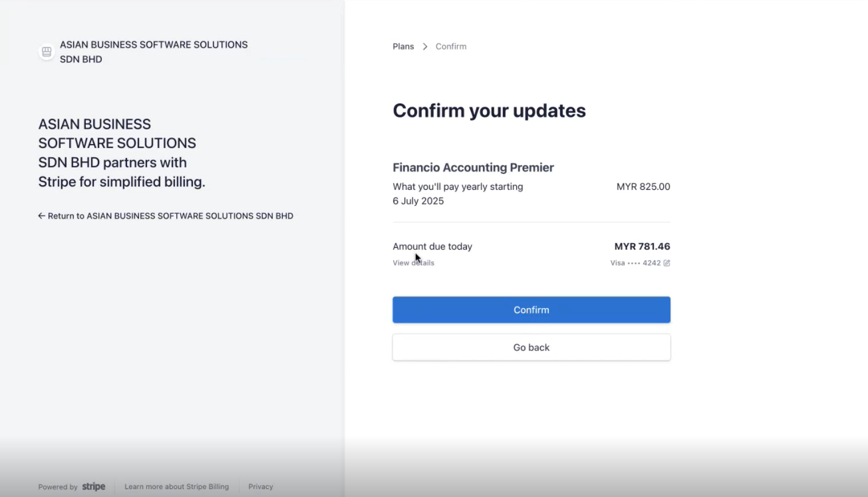
Task: Click the Stripe logo in the footer
Action: 94,487
